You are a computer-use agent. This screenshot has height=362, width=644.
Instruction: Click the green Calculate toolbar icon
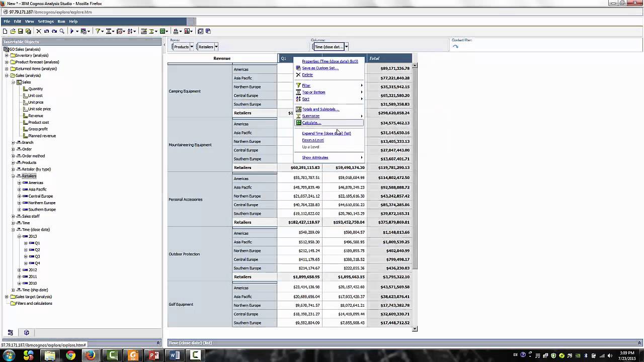[163, 31]
